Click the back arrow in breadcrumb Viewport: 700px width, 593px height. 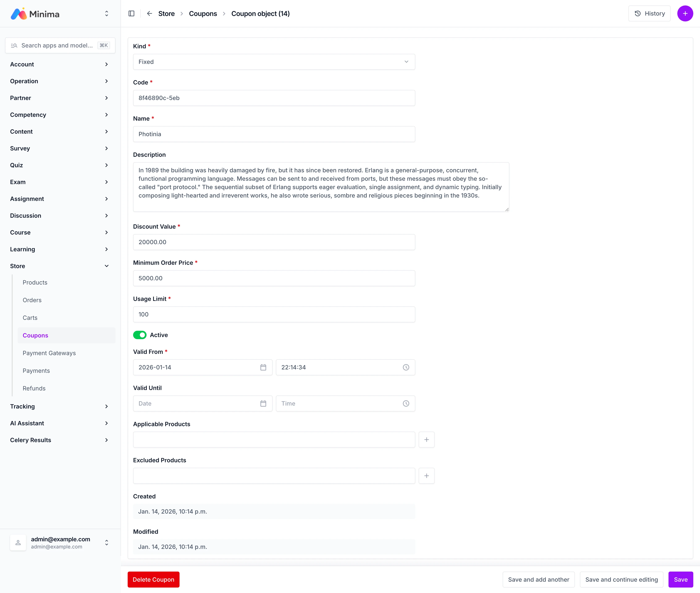149,13
